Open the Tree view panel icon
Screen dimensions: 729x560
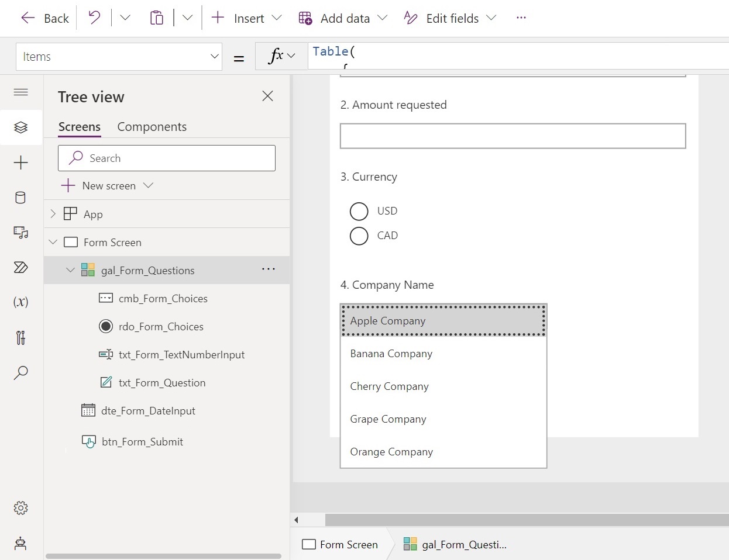[x=21, y=127]
